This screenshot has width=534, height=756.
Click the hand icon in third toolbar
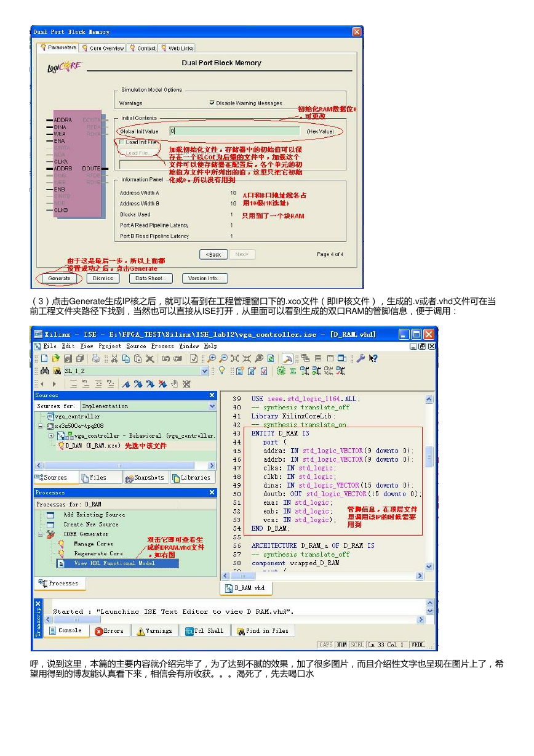click(x=175, y=383)
